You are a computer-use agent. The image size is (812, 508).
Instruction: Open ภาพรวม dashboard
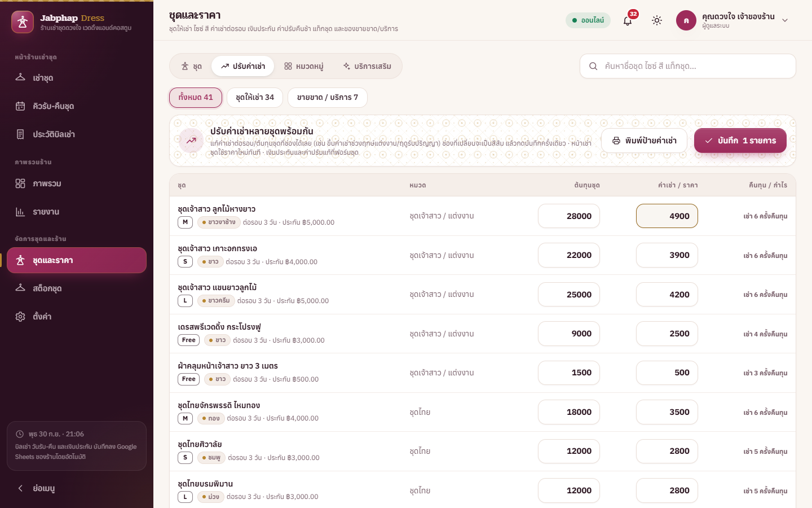click(x=77, y=183)
